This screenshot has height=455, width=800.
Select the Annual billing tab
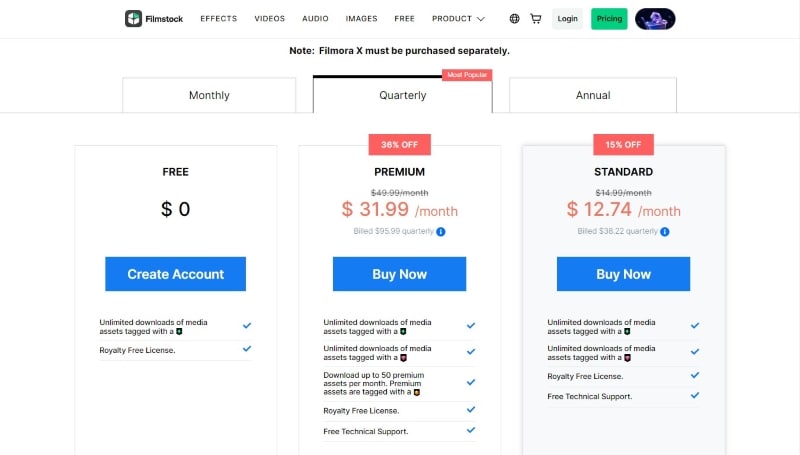(593, 96)
